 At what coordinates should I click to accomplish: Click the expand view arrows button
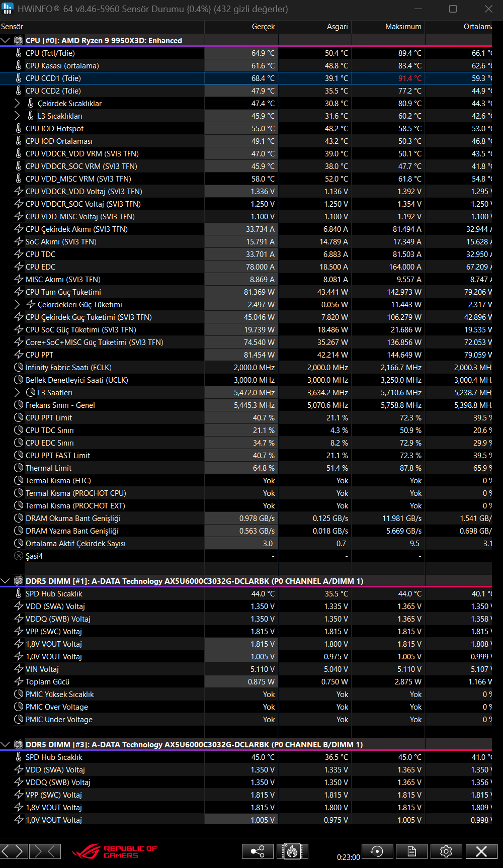coord(14,851)
